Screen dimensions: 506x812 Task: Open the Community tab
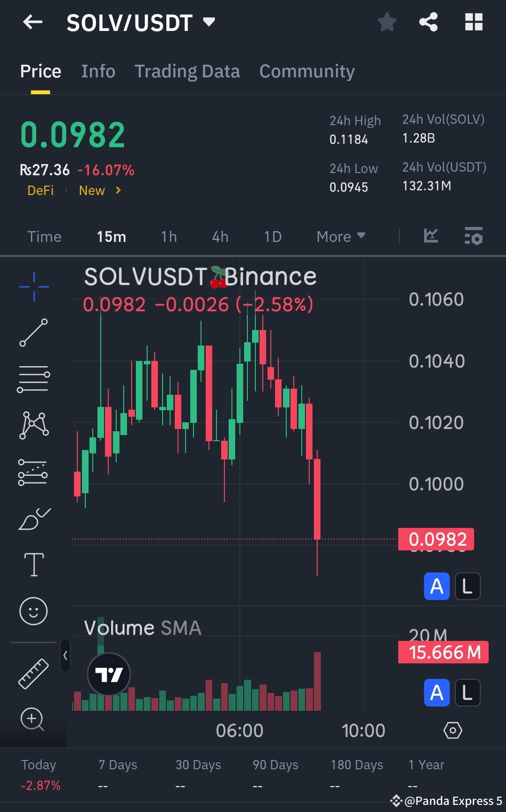[x=306, y=71]
